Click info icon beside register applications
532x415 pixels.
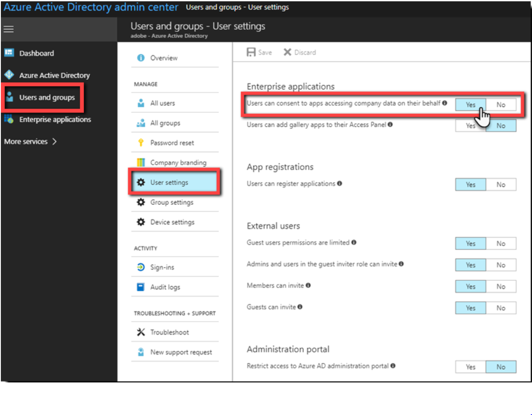click(x=339, y=184)
